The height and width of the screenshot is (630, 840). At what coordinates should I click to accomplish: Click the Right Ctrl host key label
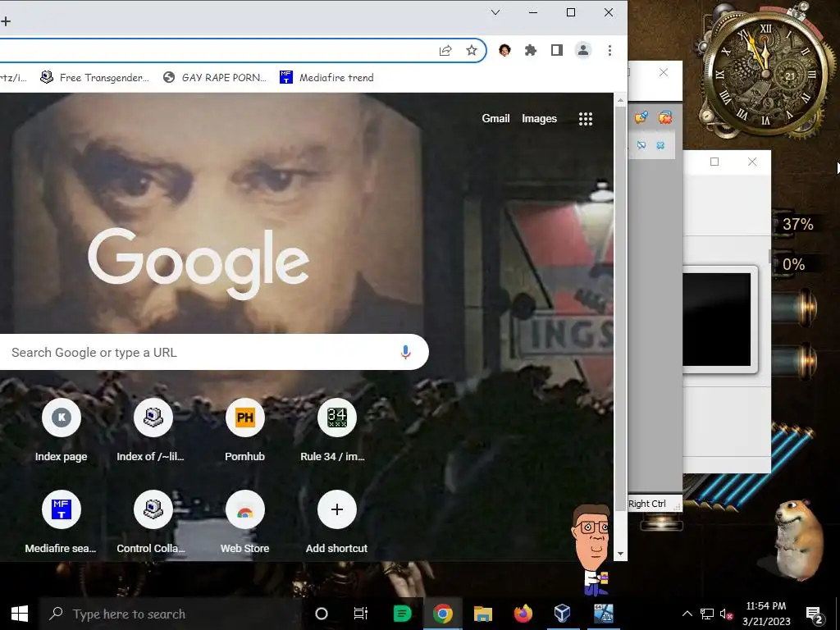tap(647, 504)
